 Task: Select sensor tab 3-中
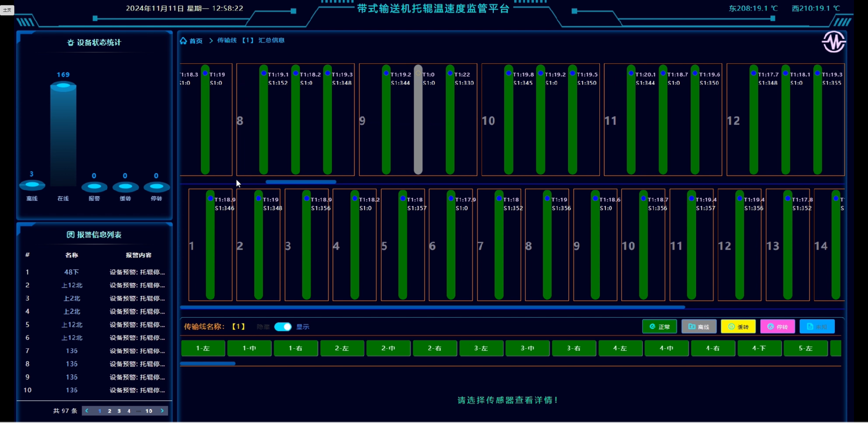[x=527, y=348]
